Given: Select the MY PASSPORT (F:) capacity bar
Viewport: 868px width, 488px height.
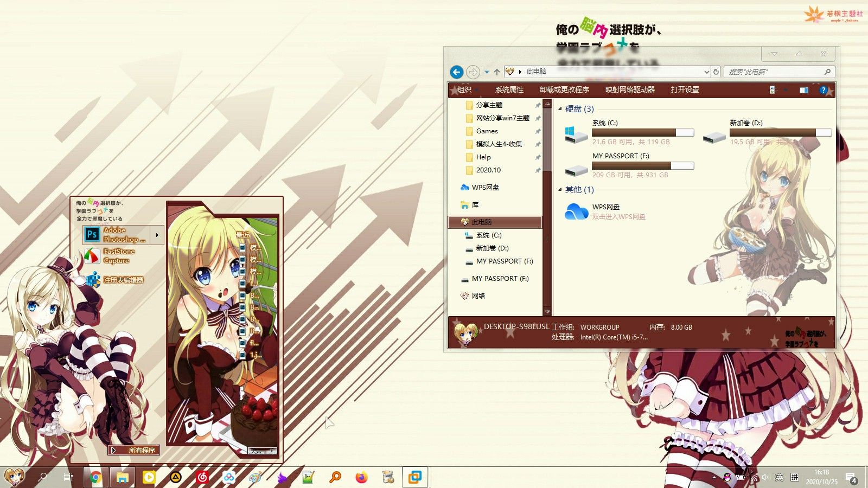Looking at the screenshot, I should coord(643,166).
